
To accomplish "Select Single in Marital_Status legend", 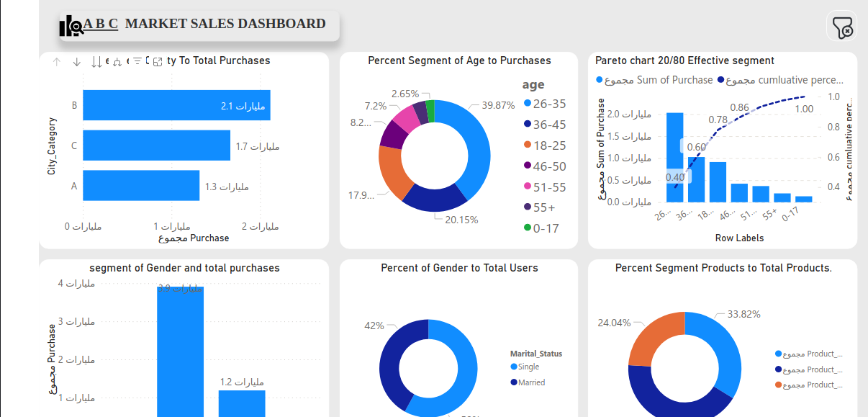I will [528, 367].
